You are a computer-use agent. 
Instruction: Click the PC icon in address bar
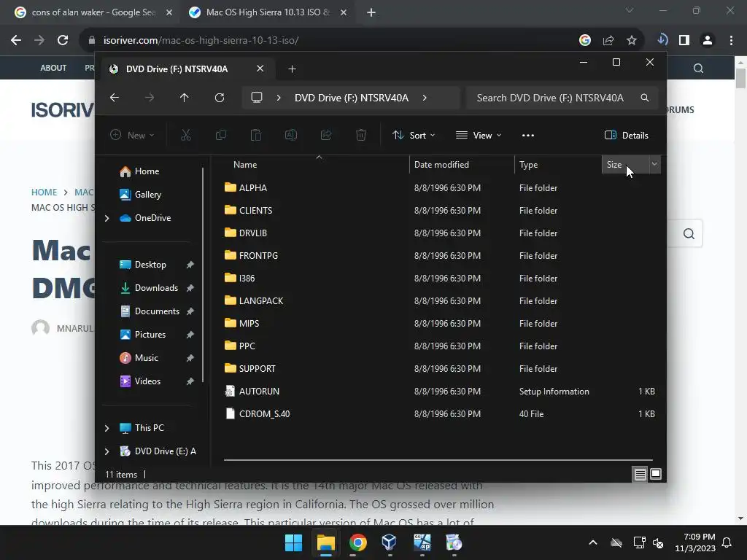point(257,98)
